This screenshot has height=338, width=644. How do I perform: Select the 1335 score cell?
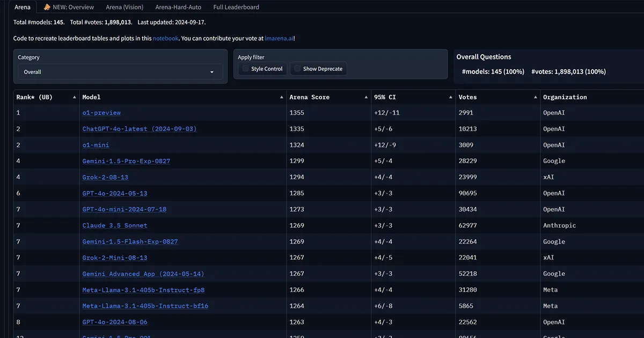click(328, 129)
